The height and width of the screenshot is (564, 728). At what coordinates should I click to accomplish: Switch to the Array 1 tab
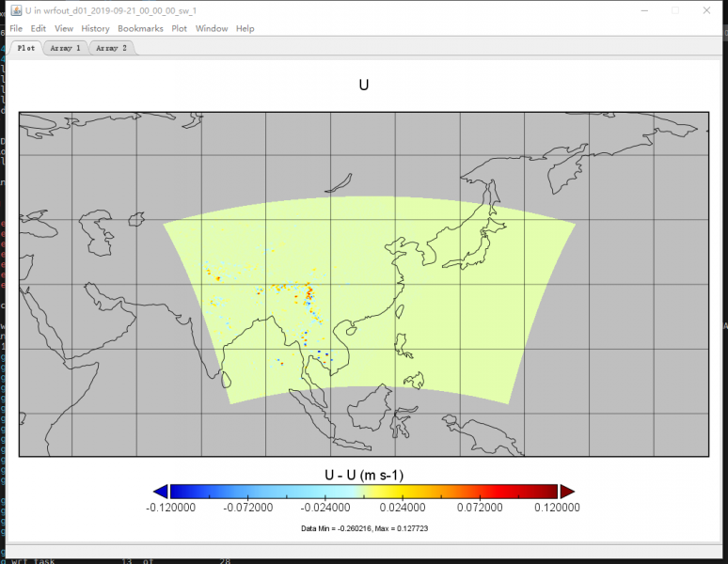[65, 48]
